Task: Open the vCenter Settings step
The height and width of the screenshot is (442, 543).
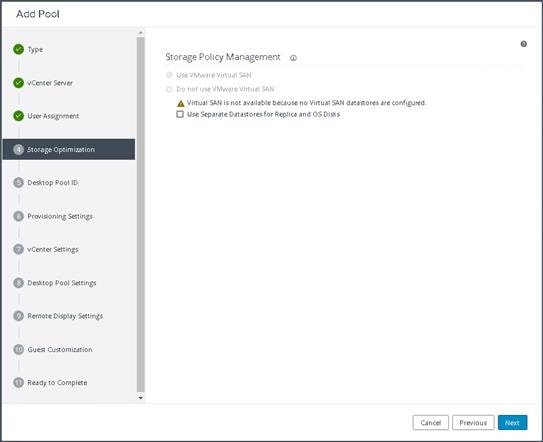Action: click(53, 249)
